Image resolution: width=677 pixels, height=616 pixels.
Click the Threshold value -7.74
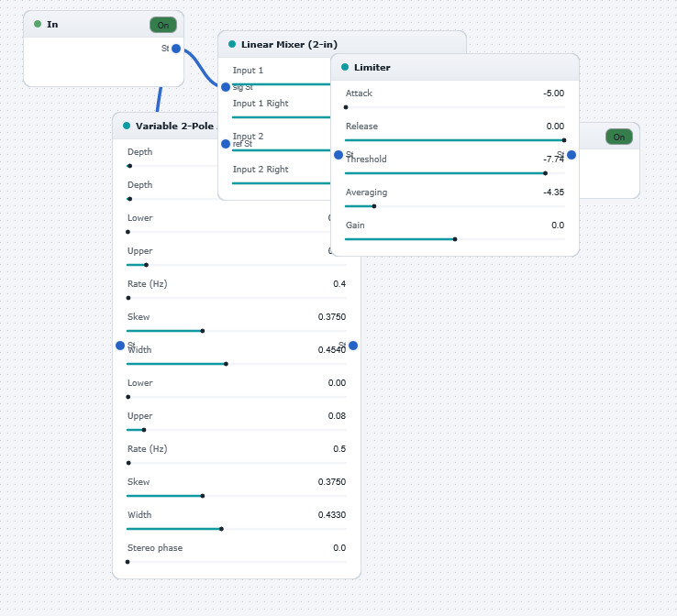coord(553,159)
